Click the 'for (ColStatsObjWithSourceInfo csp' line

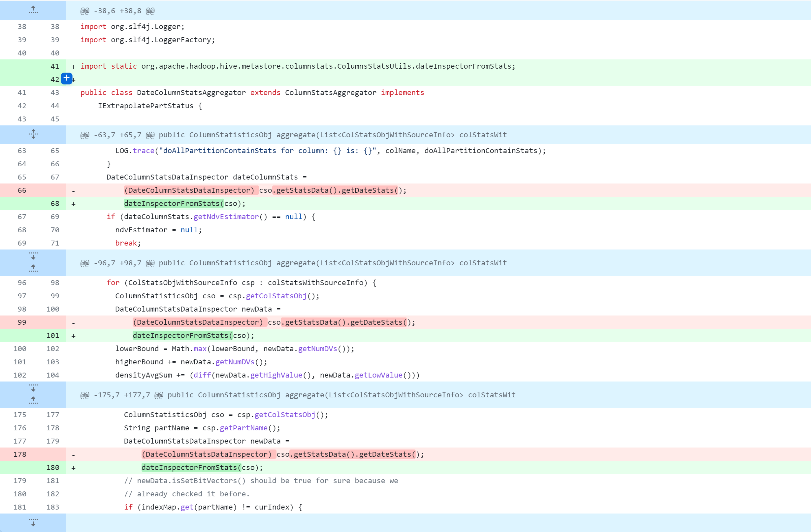click(241, 283)
